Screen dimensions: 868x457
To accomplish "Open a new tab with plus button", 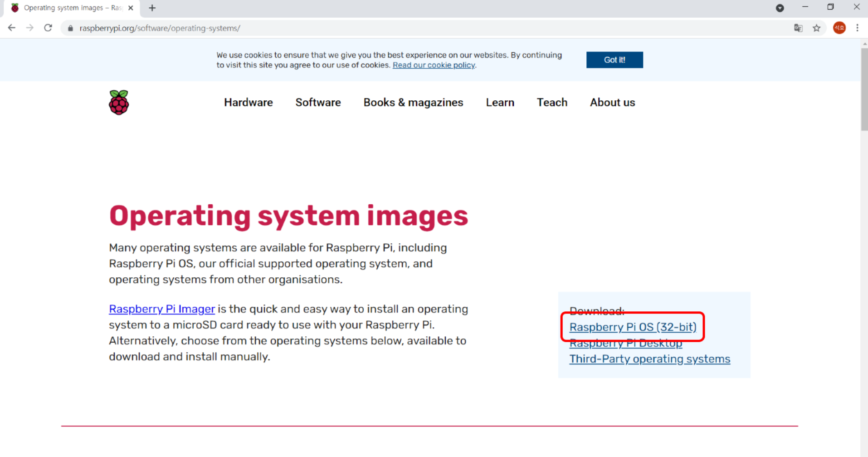I will coord(152,8).
